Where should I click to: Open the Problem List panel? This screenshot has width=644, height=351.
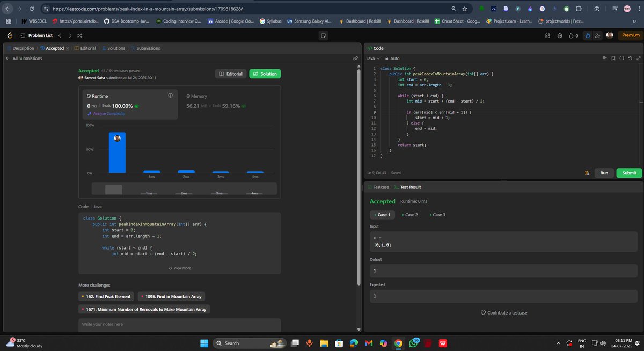[x=36, y=35]
